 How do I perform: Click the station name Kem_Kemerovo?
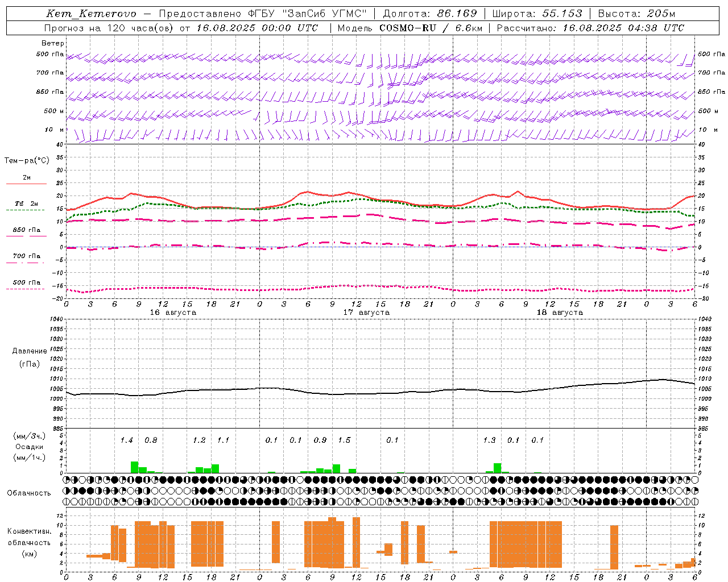pos(91,14)
